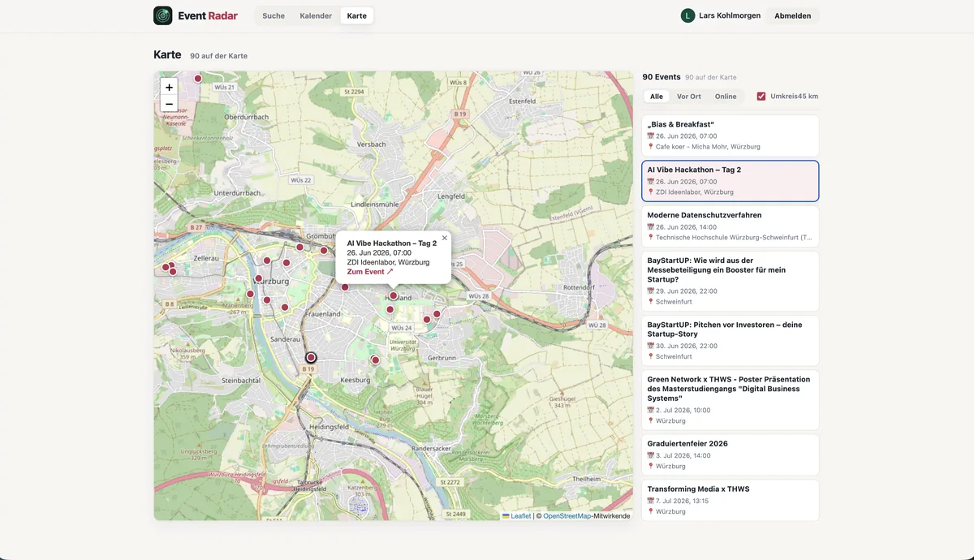Image resolution: width=974 pixels, height=560 pixels.
Task: Click calendar icon in Graduiertenfeier 2026 card
Action: [x=651, y=455]
